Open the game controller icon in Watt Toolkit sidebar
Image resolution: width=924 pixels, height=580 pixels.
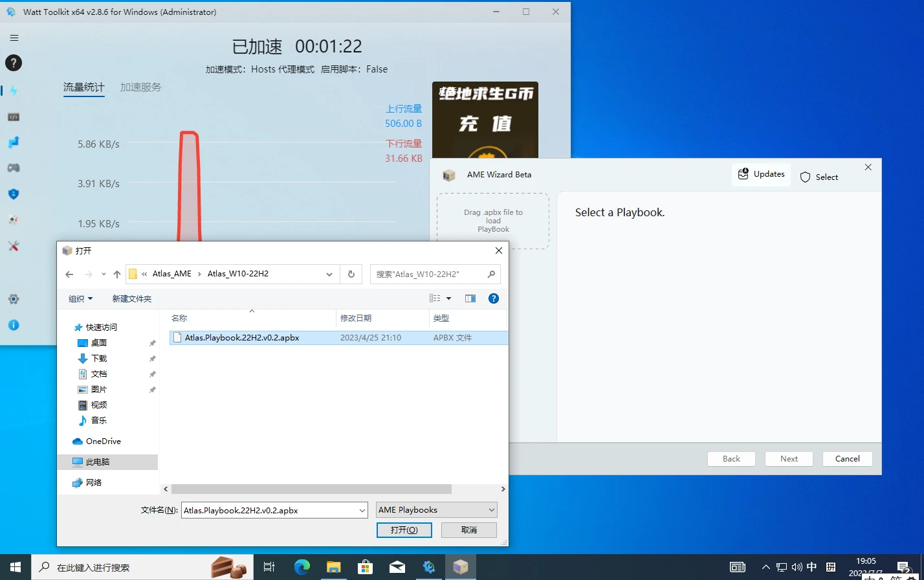click(14, 168)
